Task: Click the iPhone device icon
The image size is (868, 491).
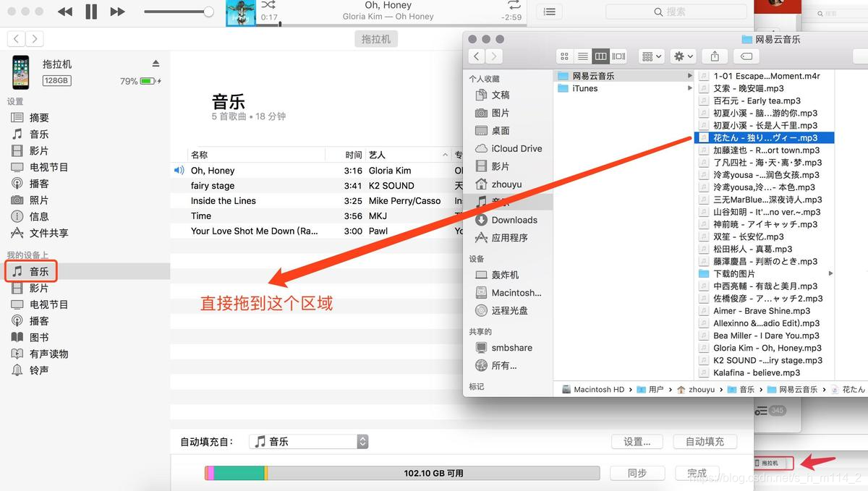Action: (x=21, y=72)
